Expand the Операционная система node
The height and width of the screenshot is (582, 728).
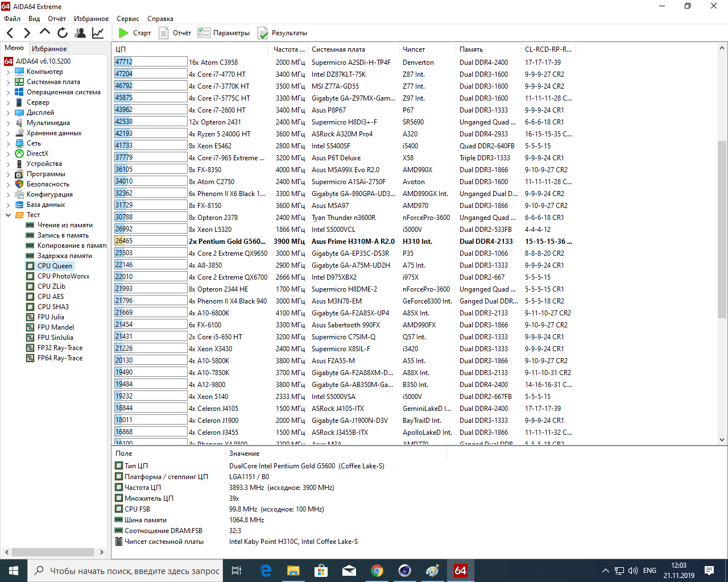click(x=8, y=93)
